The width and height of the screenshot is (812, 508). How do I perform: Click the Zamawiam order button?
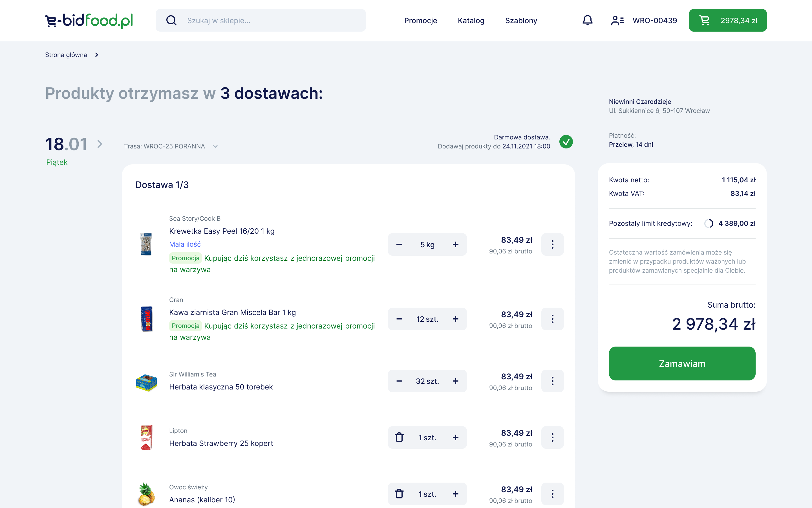click(x=682, y=364)
